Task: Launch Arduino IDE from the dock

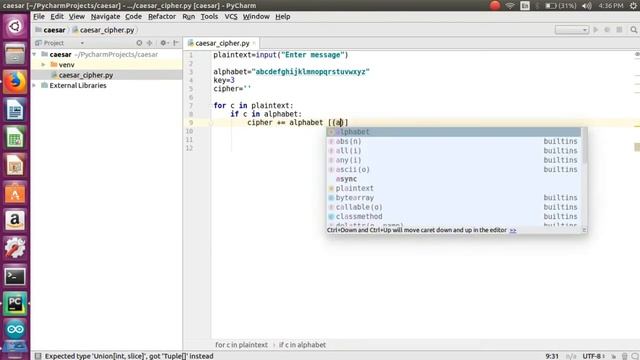Action: pos(15,330)
